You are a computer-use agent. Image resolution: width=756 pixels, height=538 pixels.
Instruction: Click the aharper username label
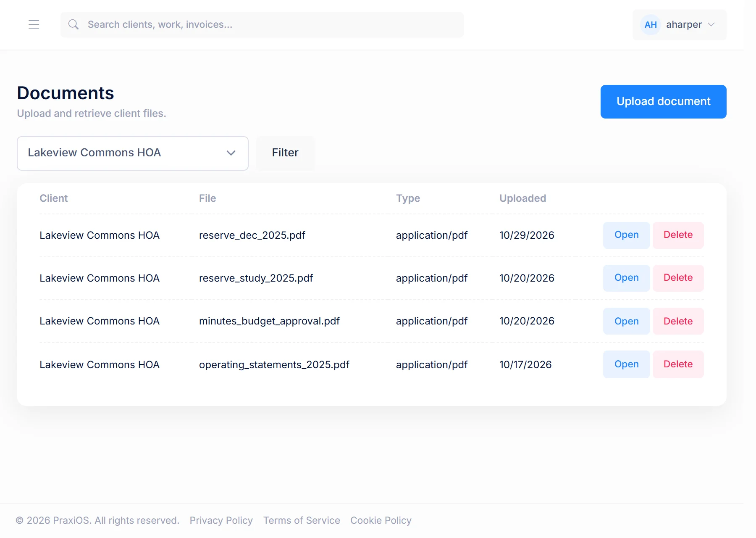[684, 25]
